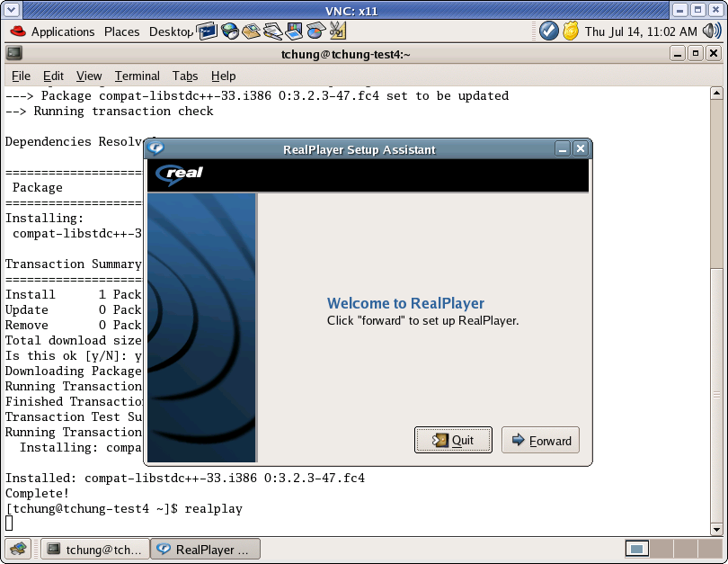
Task: Open the terminal's File menu
Action: [x=21, y=76]
